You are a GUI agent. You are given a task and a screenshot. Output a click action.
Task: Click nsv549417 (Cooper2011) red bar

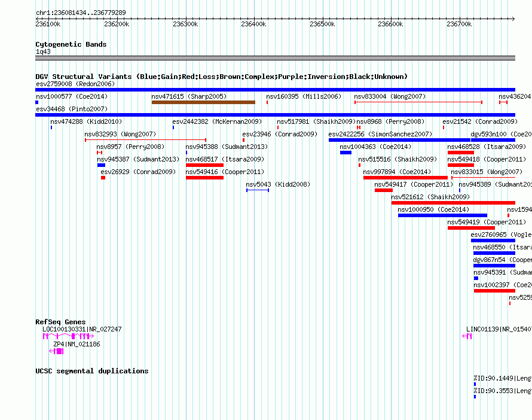tap(384, 190)
